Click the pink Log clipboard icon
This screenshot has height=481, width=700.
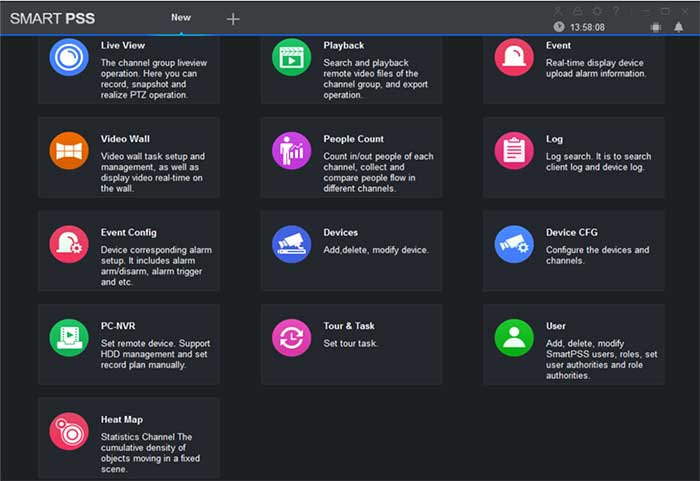click(514, 150)
